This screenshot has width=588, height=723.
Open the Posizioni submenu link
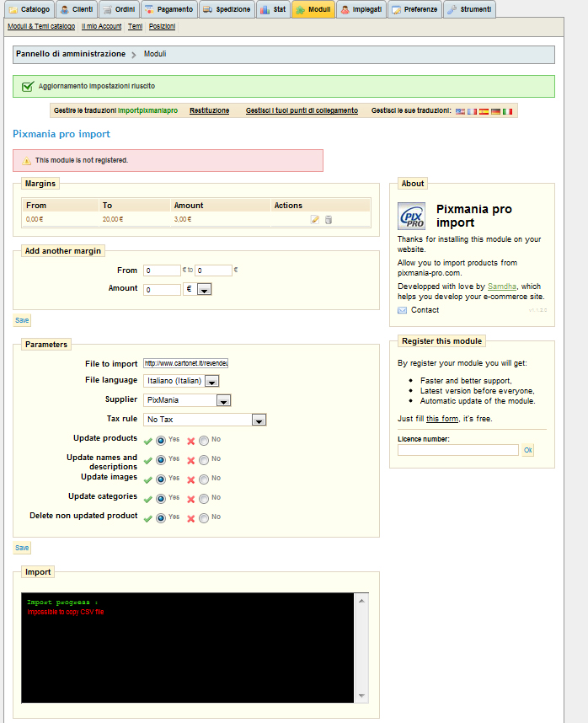[x=162, y=26]
